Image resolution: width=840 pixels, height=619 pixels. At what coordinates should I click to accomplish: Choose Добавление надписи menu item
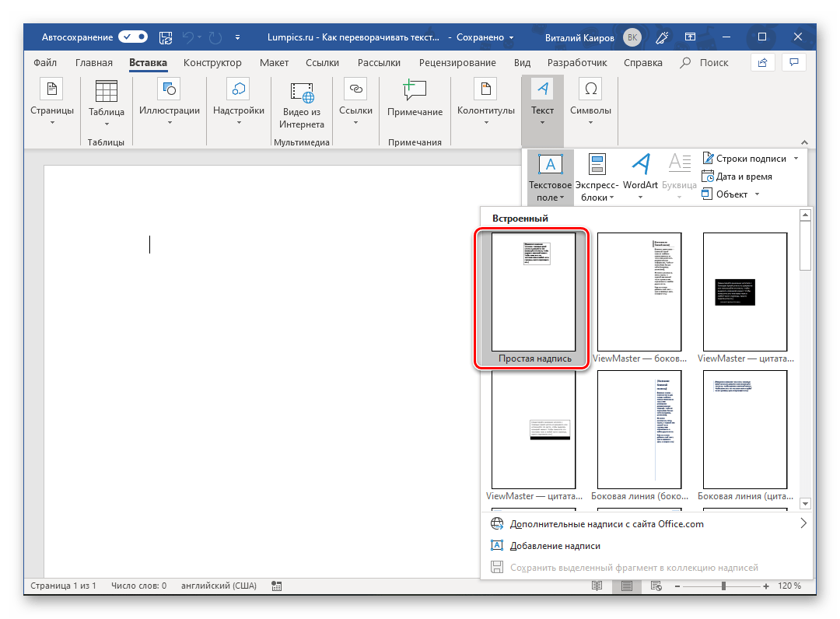pyautogui.click(x=647, y=546)
